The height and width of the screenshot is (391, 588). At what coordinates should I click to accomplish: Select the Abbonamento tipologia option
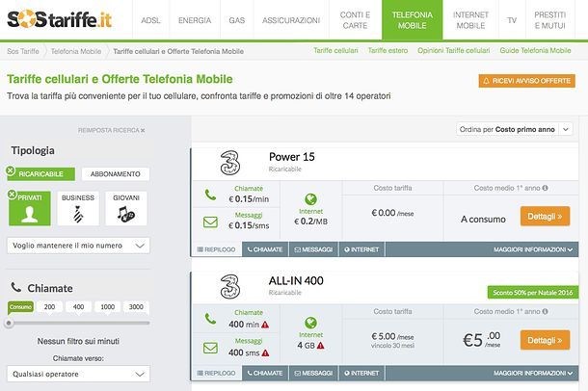116,174
